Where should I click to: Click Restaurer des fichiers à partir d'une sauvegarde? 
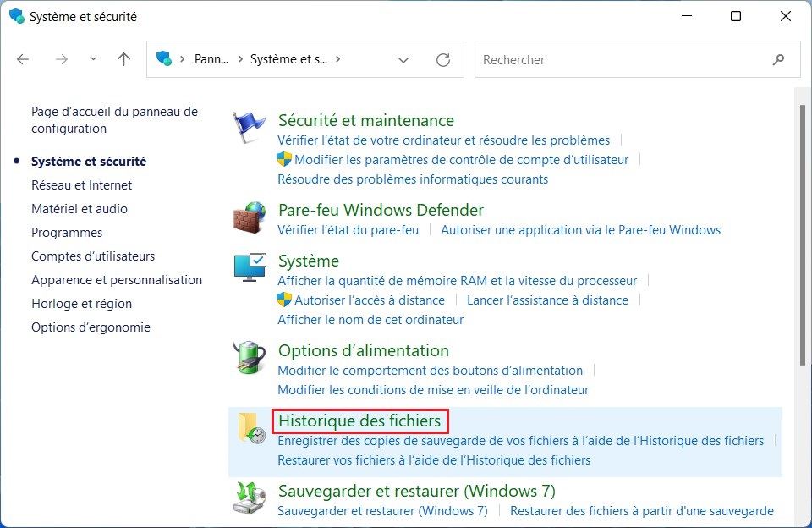pos(642,511)
